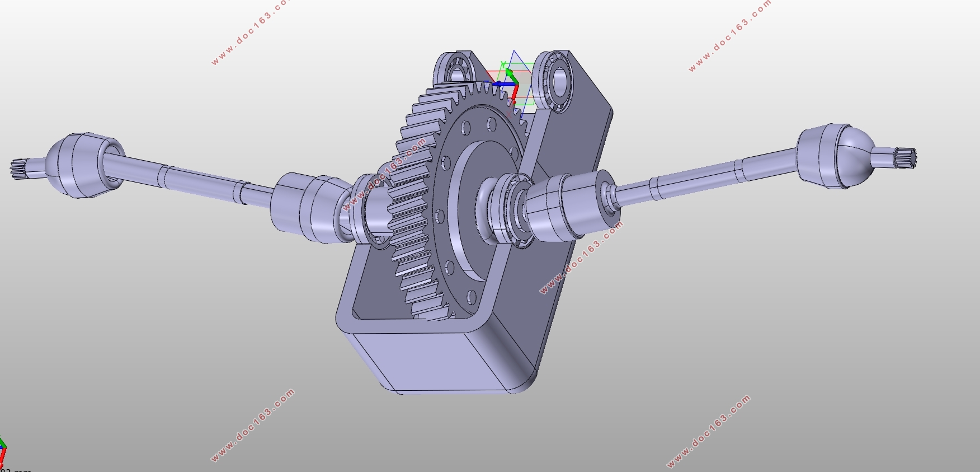
Task: Pick the outer CV joint on the left shaft
Action: click(84, 165)
